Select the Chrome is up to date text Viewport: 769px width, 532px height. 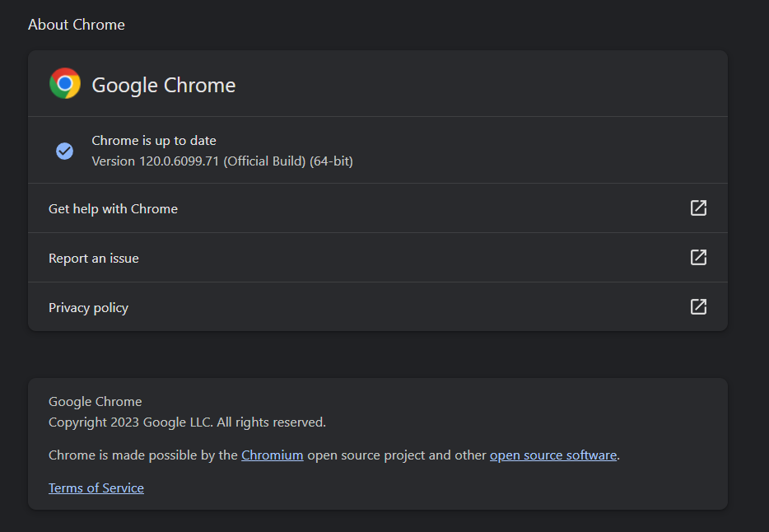[153, 140]
